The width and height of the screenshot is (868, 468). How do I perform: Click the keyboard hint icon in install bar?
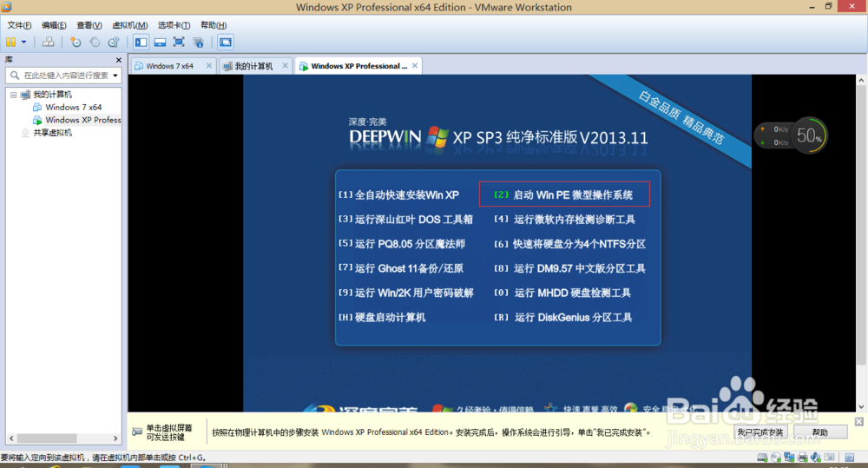pos(137,432)
